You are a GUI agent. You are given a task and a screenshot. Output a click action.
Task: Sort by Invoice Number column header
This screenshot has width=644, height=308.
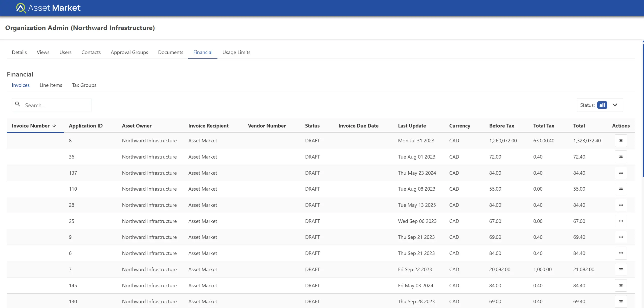(x=31, y=126)
